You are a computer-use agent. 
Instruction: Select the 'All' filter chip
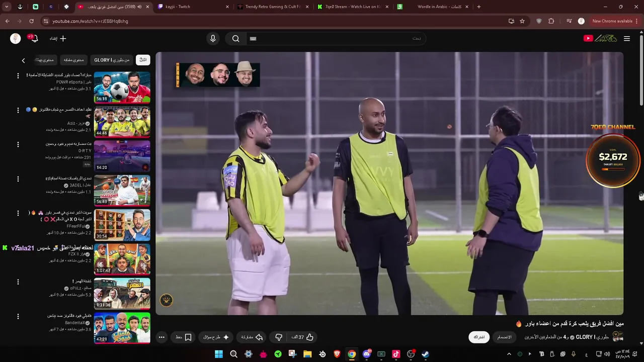coord(143,60)
